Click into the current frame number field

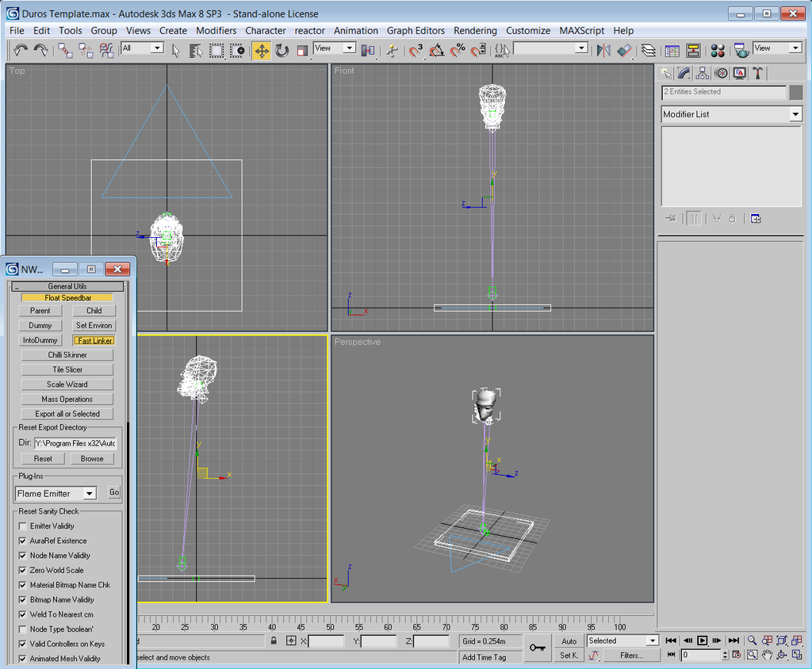click(x=701, y=655)
